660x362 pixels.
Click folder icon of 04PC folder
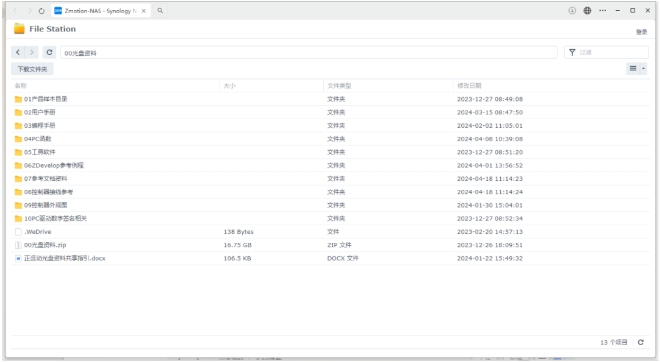[x=18, y=139]
